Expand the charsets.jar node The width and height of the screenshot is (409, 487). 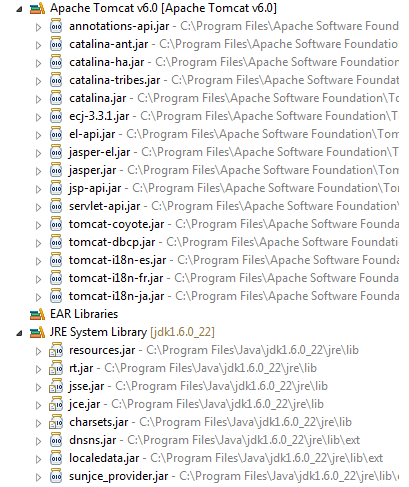click(39, 423)
